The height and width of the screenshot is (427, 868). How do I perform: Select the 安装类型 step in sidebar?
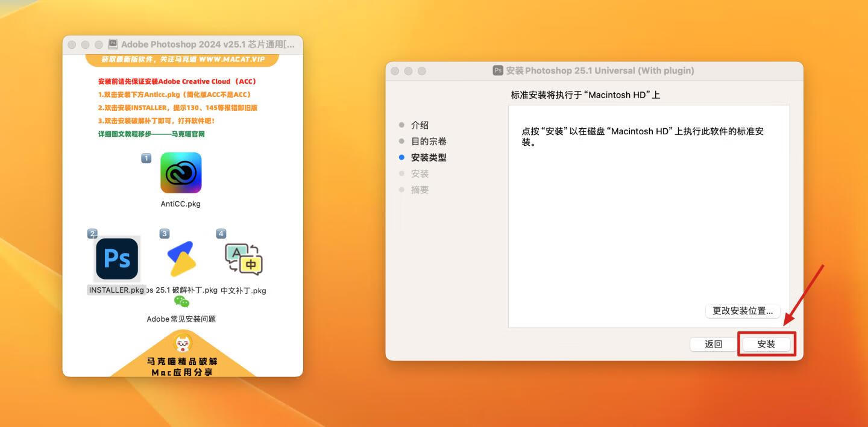click(429, 157)
